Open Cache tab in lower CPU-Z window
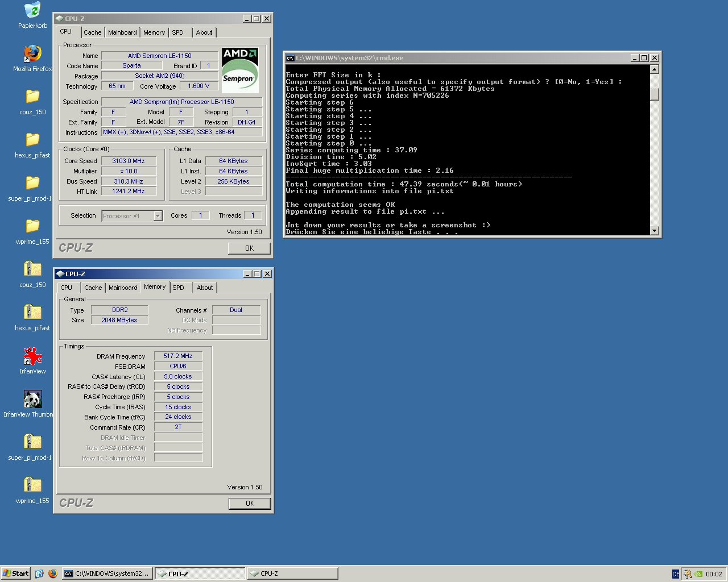This screenshot has width=728, height=582. tap(93, 288)
